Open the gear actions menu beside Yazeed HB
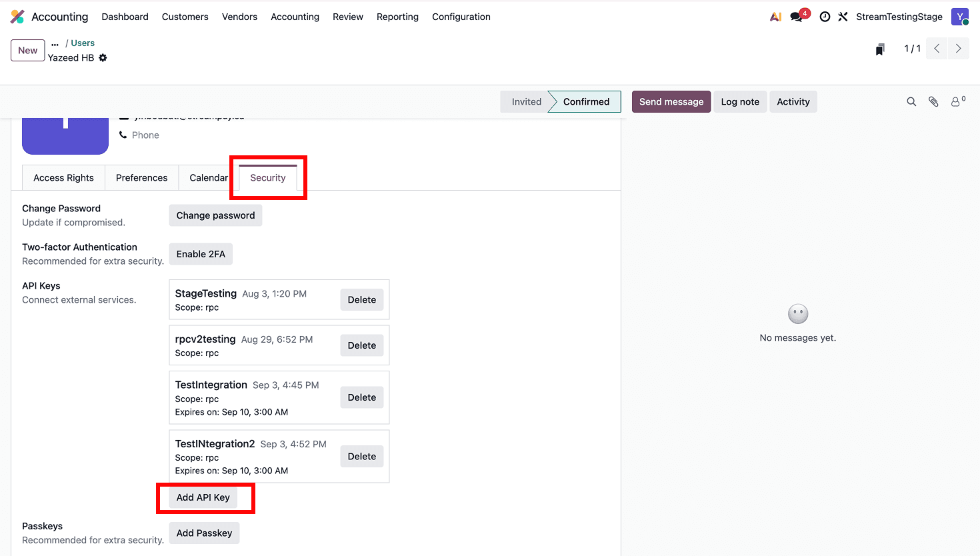980x556 pixels. point(103,58)
